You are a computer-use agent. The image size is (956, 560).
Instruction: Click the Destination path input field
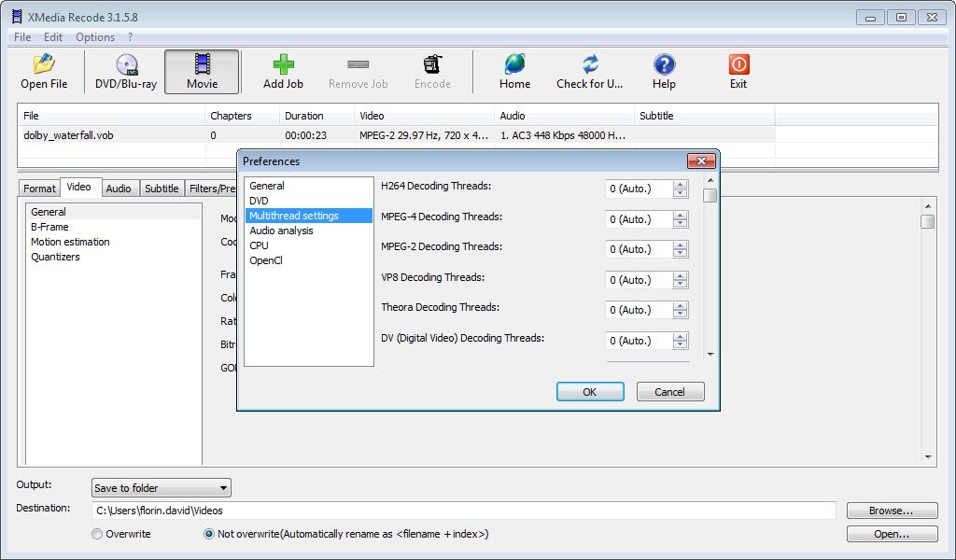(463, 511)
